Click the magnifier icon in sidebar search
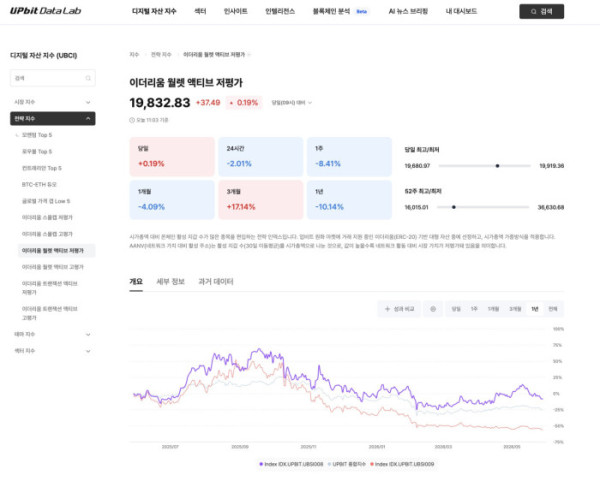This screenshot has height=487, width=600. point(88,78)
